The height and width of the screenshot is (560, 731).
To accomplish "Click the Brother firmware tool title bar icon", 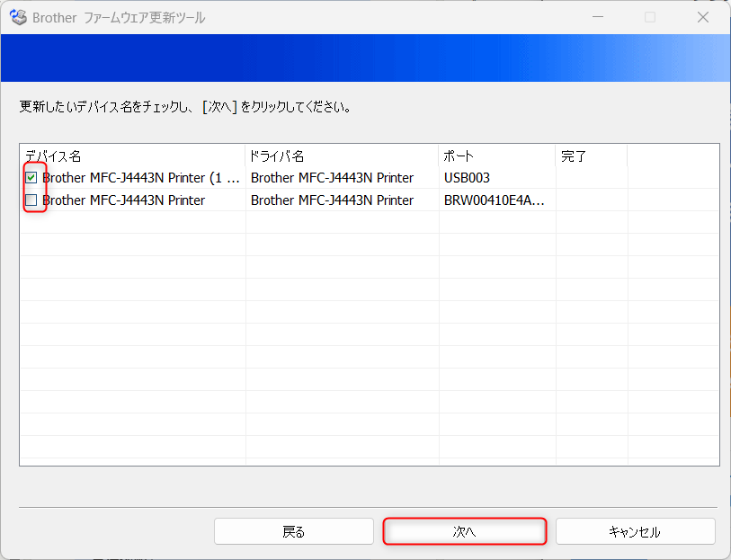I will (18, 17).
